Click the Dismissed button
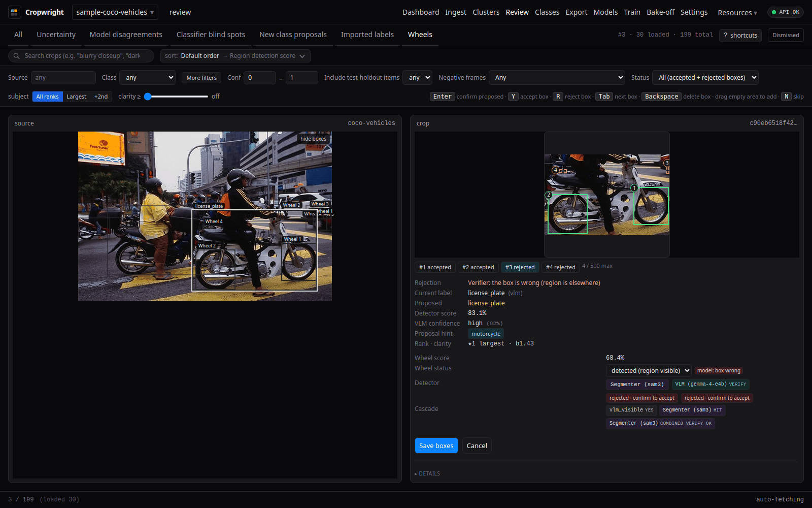 pyautogui.click(x=786, y=35)
